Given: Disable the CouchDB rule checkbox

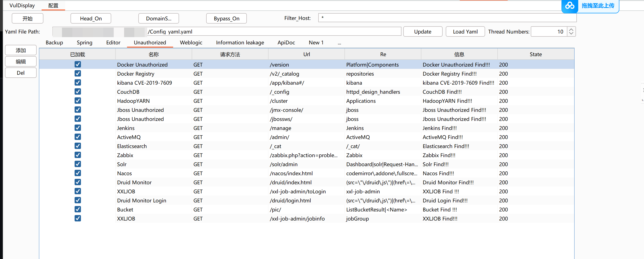Looking at the screenshot, I should pos(78,91).
